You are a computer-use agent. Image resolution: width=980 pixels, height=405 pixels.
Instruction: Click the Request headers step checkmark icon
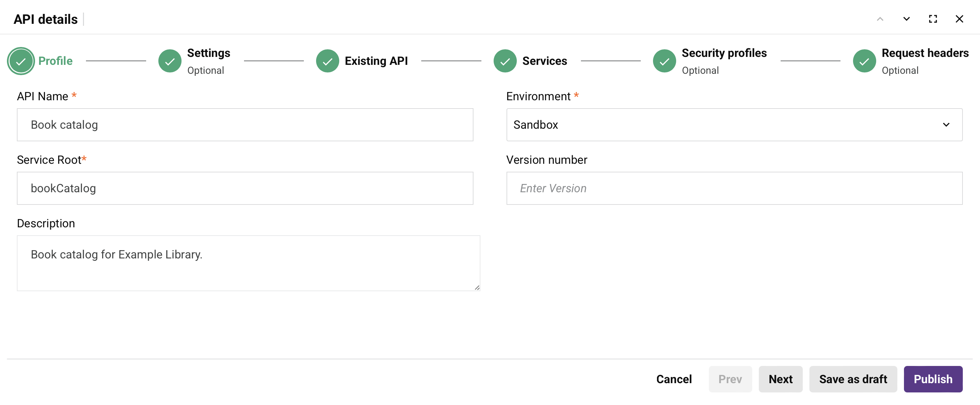pyautogui.click(x=864, y=61)
